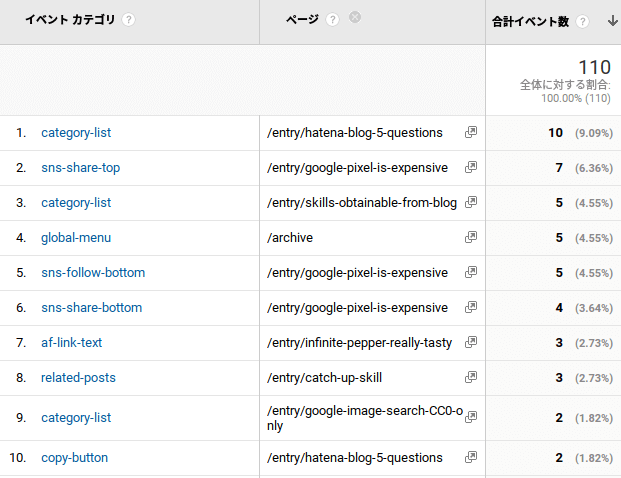Open sns-share-bottom event category
The height and width of the screenshot is (478, 621).
point(91,308)
